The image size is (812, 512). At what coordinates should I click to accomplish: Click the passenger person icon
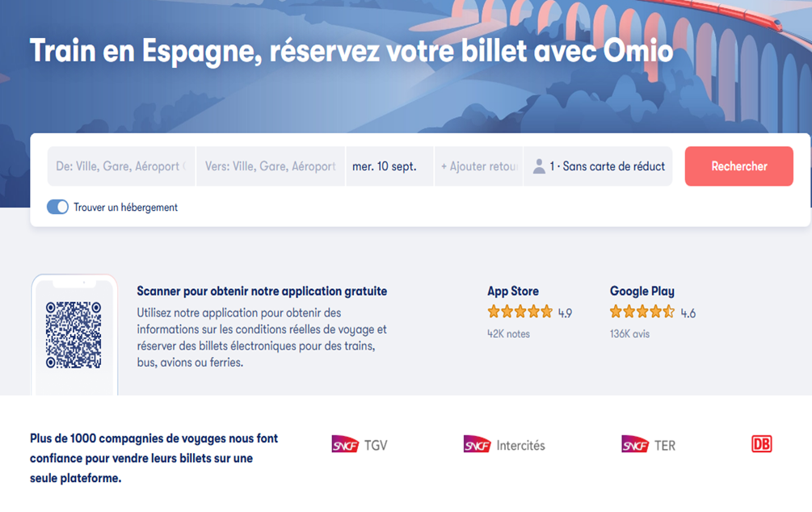click(x=539, y=166)
